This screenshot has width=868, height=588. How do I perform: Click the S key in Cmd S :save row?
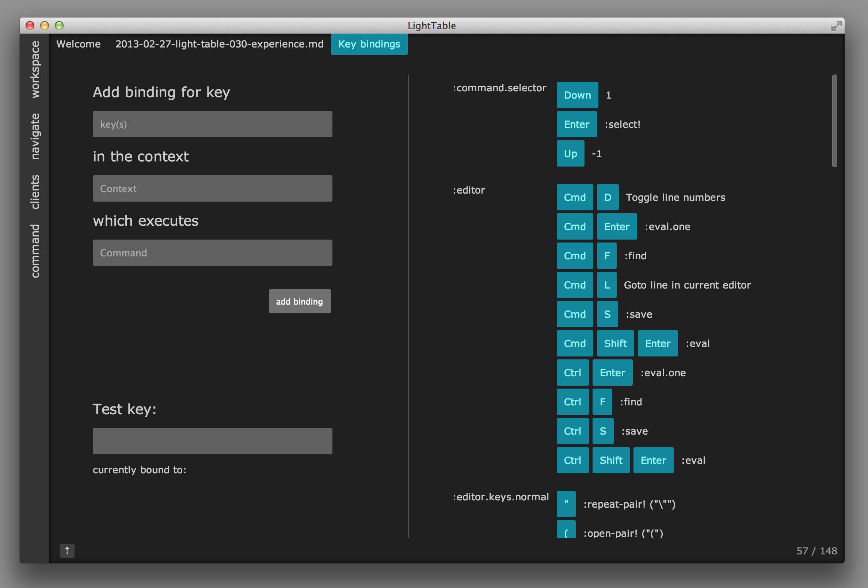coord(607,314)
